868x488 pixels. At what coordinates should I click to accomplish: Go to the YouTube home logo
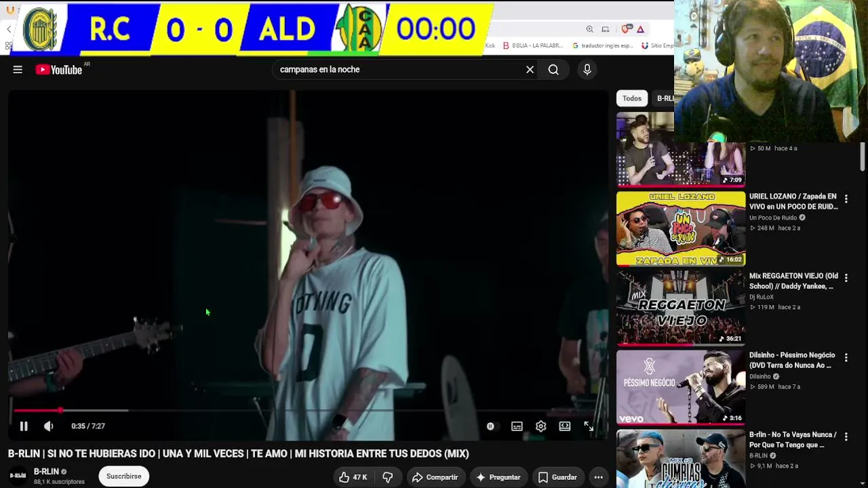click(59, 69)
